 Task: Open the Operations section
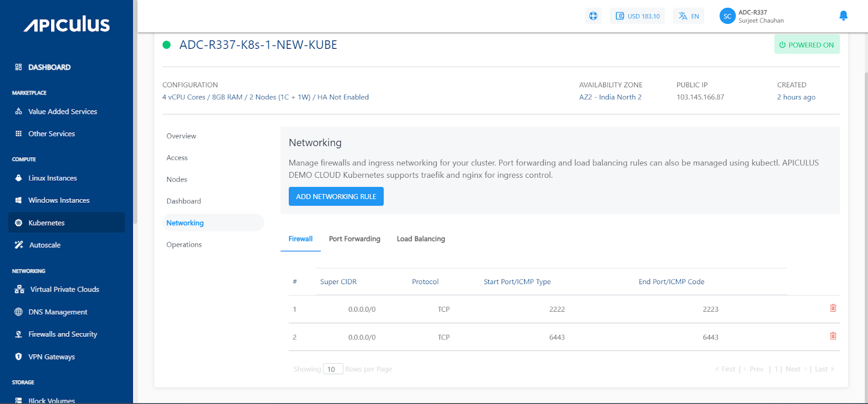point(184,245)
